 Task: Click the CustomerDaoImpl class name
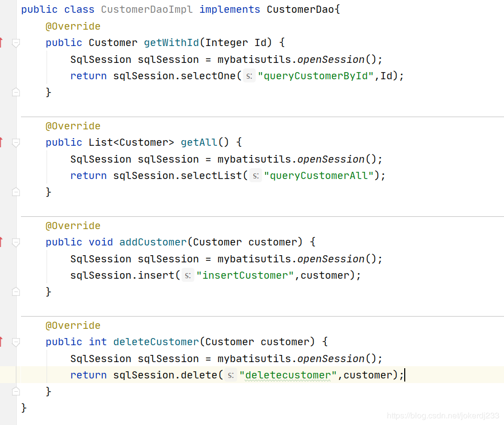[x=147, y=10]
